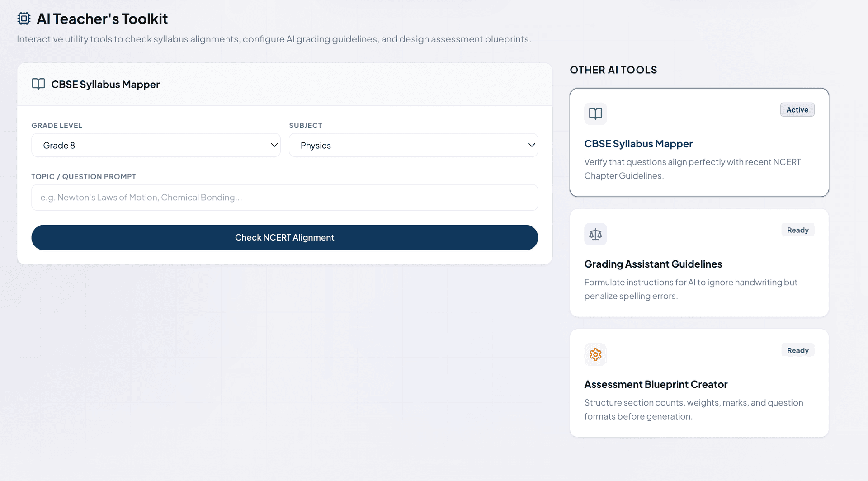The image size is (868, 481).
Task: Click the Check NCERT Alignment button
Action: tap(284, 237)
